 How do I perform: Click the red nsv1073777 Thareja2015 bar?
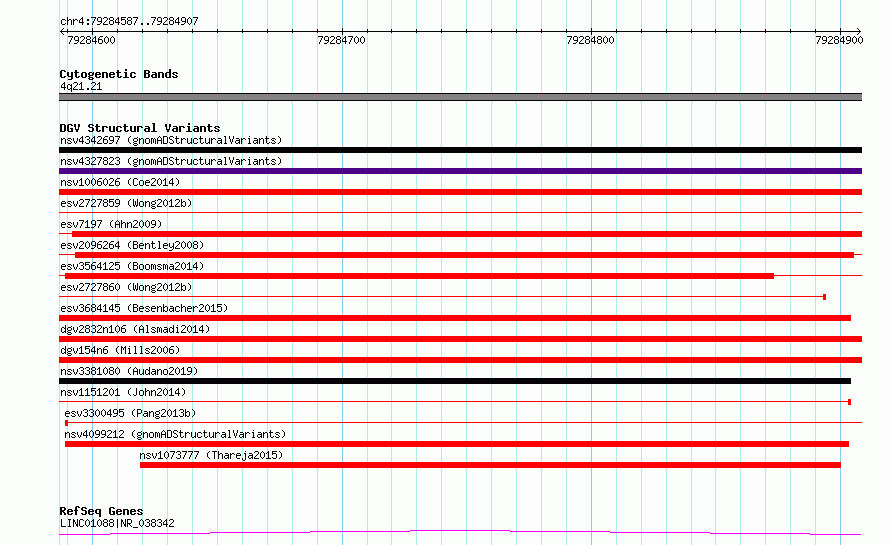click(x=490, y=465)
